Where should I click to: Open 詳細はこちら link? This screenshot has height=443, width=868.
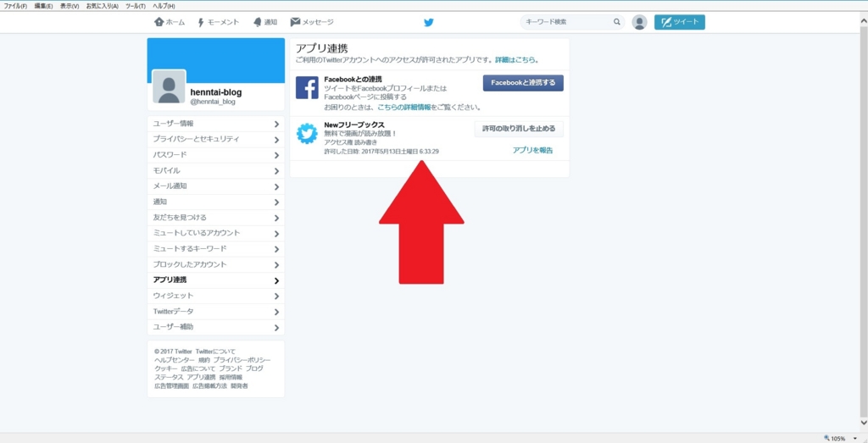[x=515, y=59]
